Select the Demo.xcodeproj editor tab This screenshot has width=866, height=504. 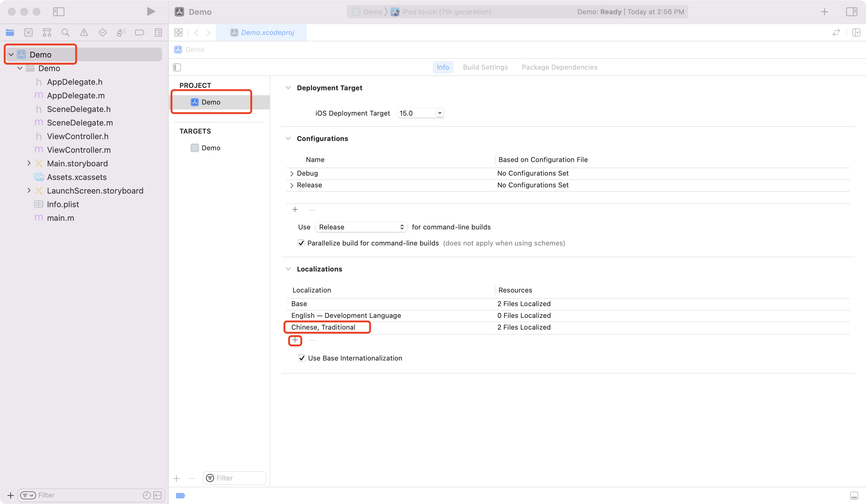tap(262, 33)
